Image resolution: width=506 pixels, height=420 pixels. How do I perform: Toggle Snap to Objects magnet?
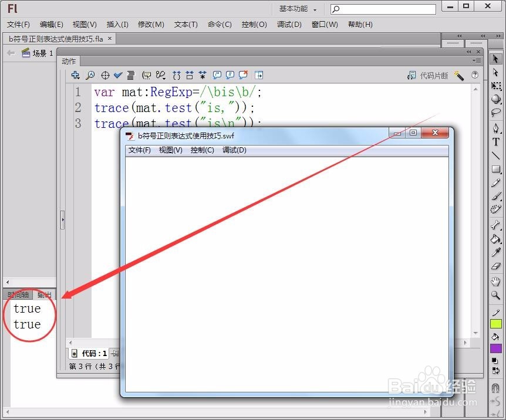pos(495,387)
